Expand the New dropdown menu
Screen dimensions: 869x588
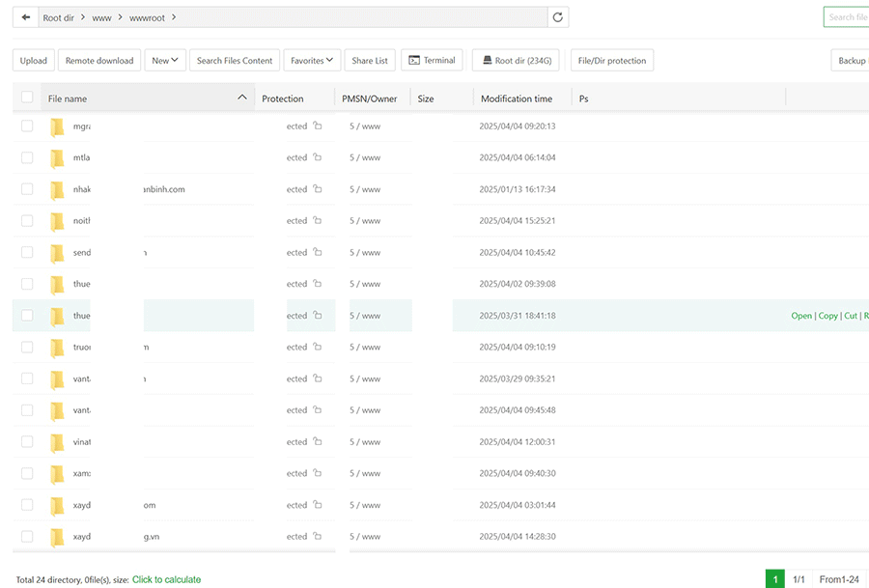(x=164, y=60)
